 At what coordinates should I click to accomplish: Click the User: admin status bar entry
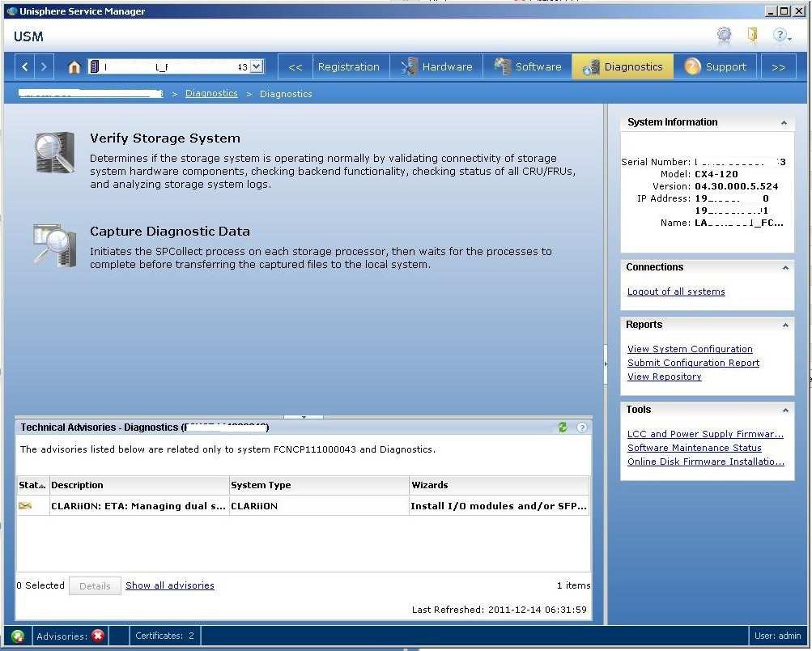pos(777,636)
